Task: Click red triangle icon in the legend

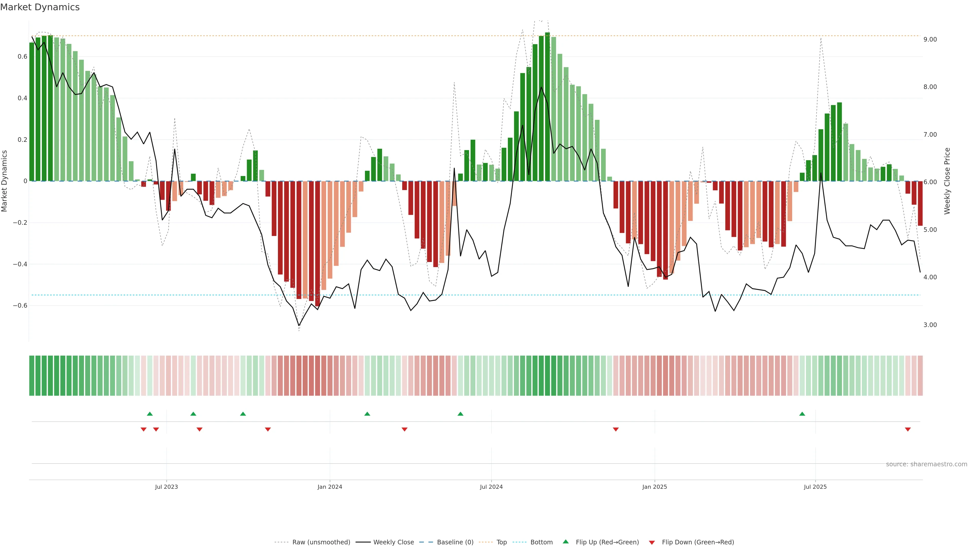Action: point(652,542)
